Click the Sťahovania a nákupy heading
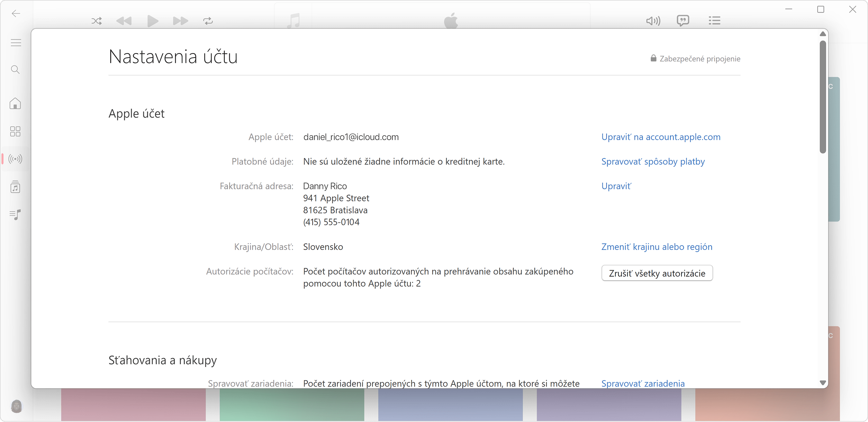 click(162, 360)
